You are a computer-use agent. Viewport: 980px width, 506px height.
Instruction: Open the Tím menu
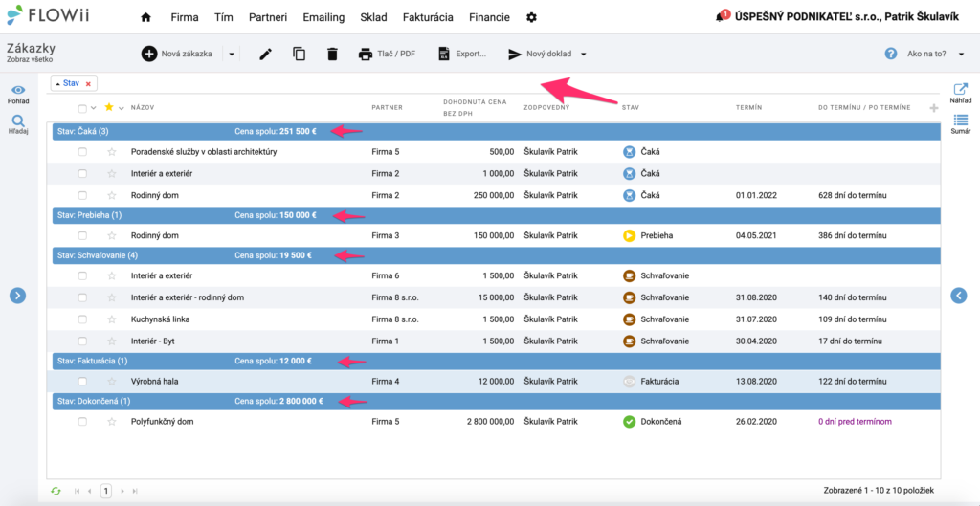pyautogui.click(x=224, y=17)
